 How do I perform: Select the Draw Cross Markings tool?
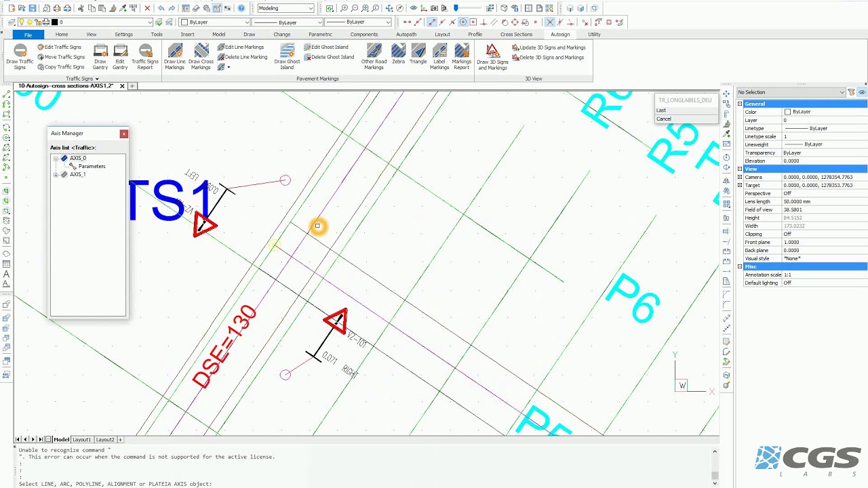click(x=201, y=56)
